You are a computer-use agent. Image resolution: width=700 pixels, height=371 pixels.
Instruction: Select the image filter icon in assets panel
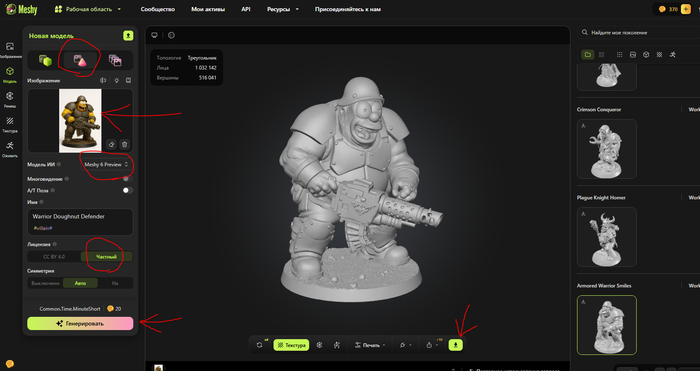[633, 54]
